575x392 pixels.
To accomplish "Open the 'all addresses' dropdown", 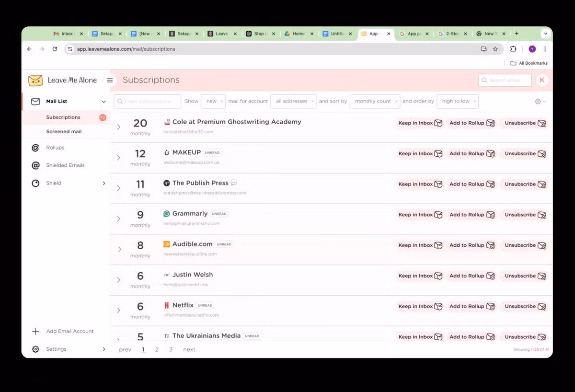I will tap(293, 101).
